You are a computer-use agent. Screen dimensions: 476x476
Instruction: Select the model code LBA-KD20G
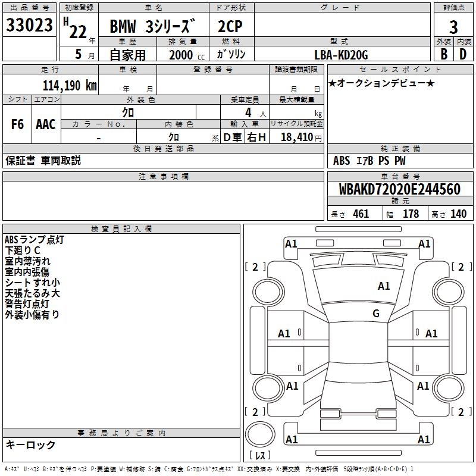[341, 55]
